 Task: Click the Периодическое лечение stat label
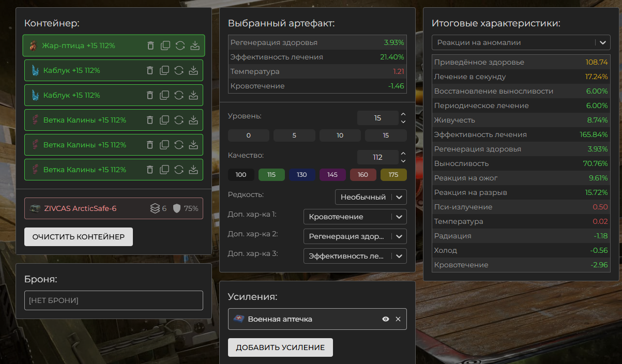click(x=481, y=105)
